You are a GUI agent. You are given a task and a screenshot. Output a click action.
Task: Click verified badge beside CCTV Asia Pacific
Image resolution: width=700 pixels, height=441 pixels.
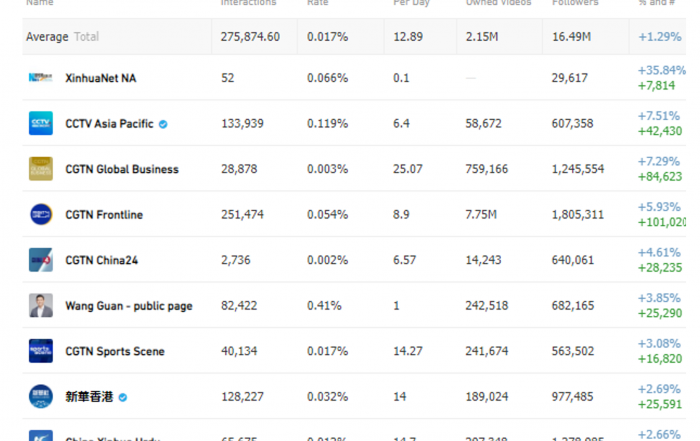(163, 124)
